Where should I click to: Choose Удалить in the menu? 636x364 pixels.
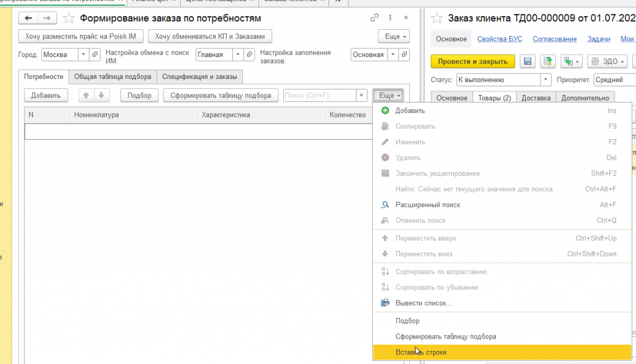click(502, 157)
